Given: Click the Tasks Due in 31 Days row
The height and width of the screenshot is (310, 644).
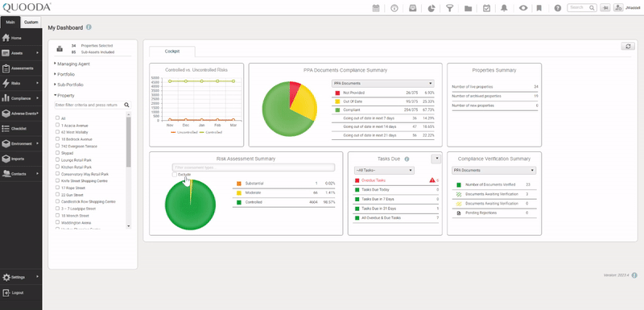Looking at the screenshot, I should (396, 209).
